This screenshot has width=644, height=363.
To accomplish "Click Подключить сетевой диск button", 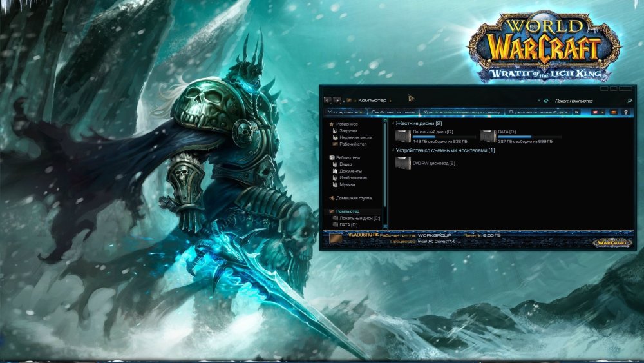I will click(538, 112).
